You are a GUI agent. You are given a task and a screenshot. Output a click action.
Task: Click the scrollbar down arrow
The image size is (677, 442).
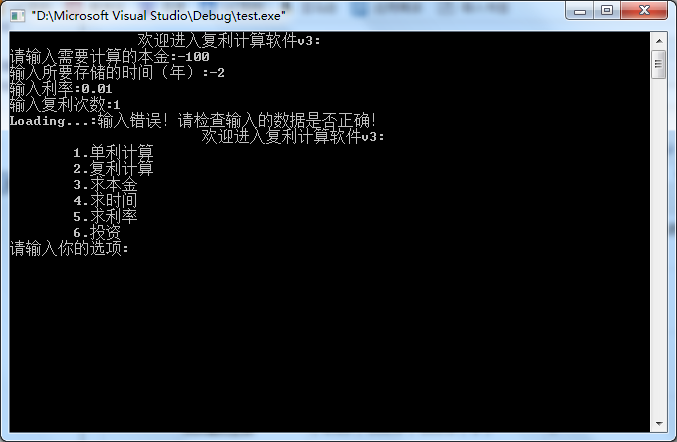click(x=659, y=423)
